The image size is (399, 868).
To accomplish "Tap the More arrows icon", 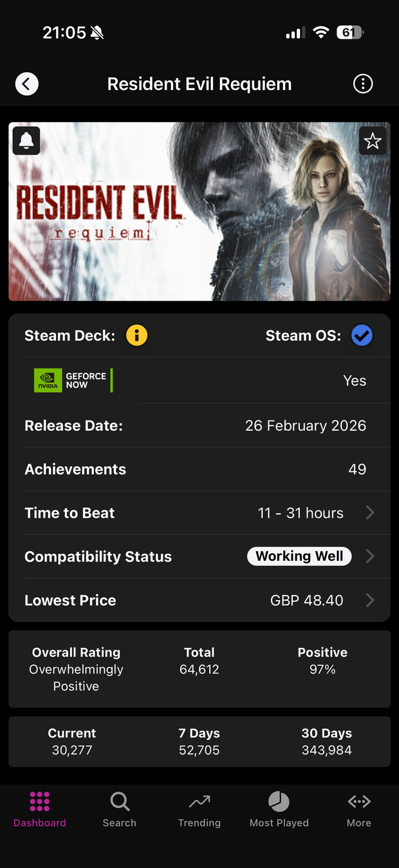I will coord(359,802).
